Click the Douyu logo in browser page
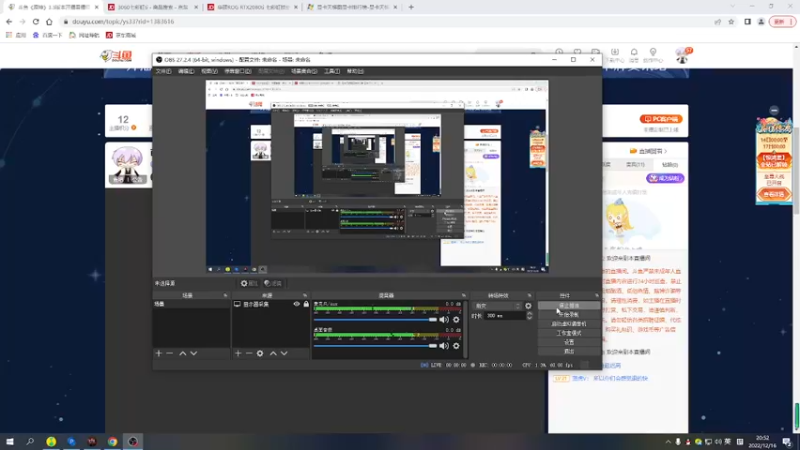The height and width of the screenshot is (450, 800). (116, 56)
